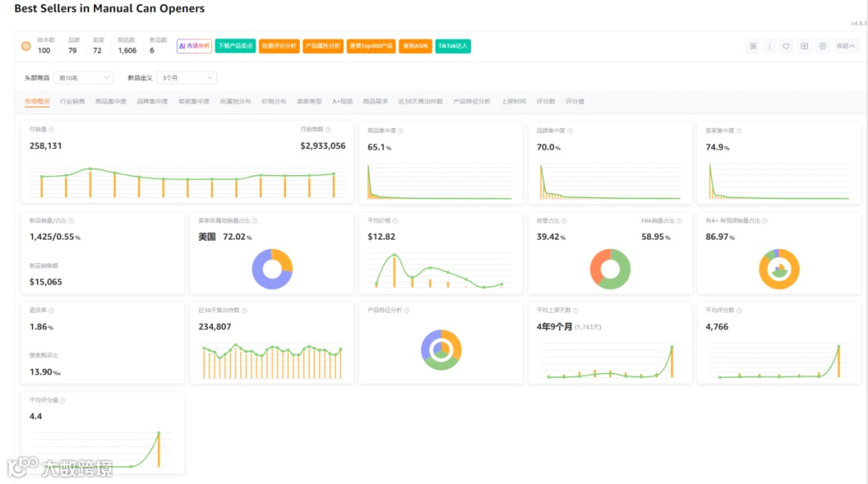Click the info icon beside 退货率
868x484 pixels.
pos(51,310)
